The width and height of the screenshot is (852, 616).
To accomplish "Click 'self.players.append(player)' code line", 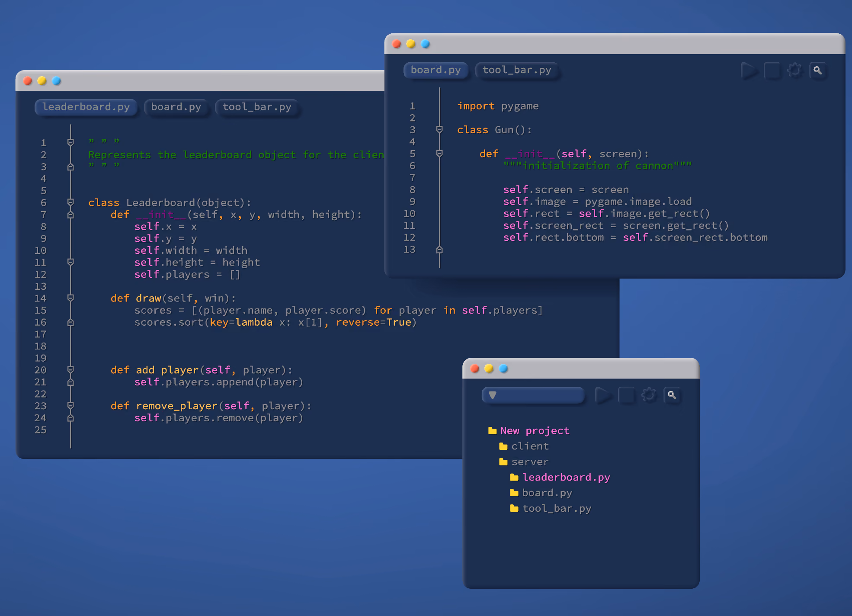I will point(218,382).
